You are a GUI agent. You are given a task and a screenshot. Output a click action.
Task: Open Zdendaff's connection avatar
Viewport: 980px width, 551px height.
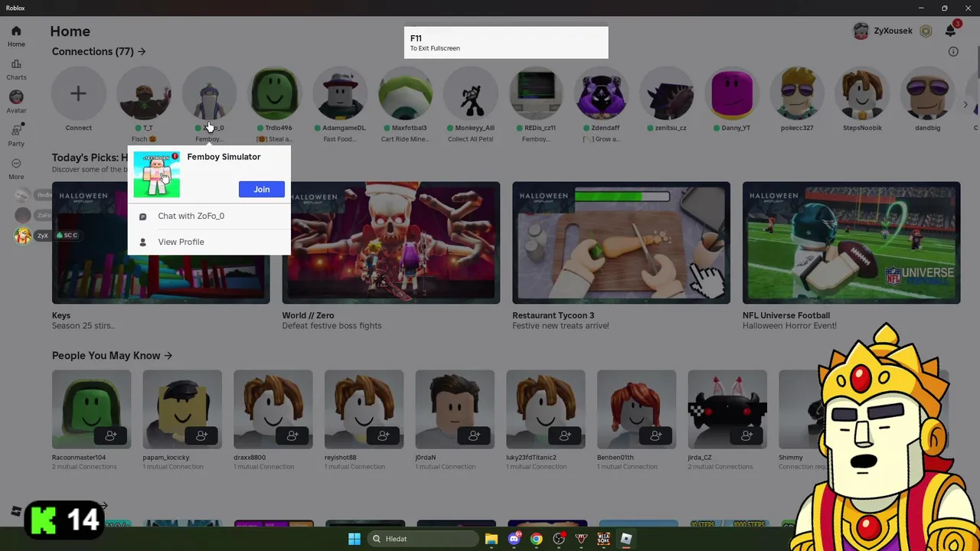pyautogui.click(x=602, y=94)
